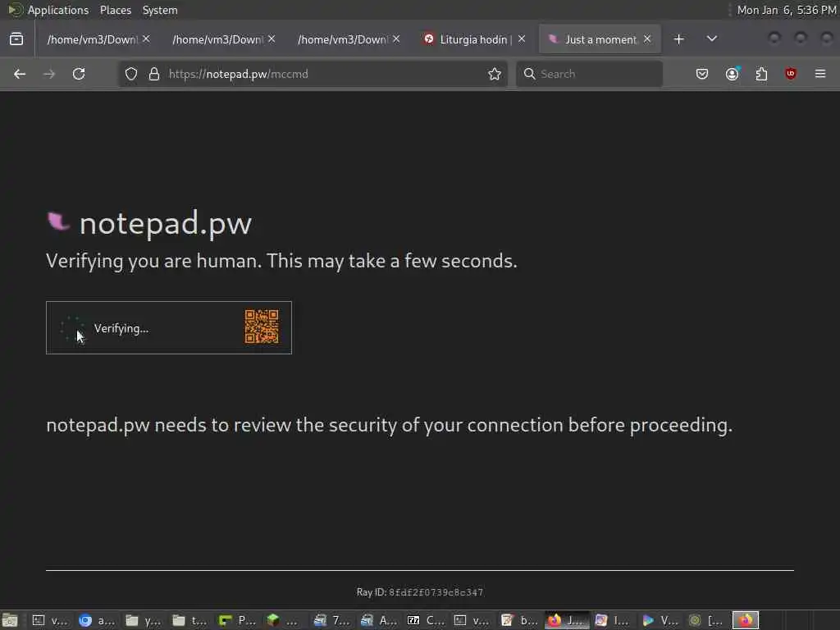The width and height of the screenshot is (840, 630).
Task: Switch to the 'I...' taskbar window
Action: tap(613, 620)
